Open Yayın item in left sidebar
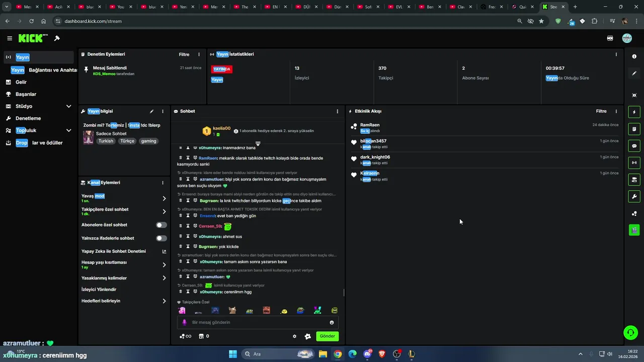Screen dimensions: 644x362 [39, 57]
